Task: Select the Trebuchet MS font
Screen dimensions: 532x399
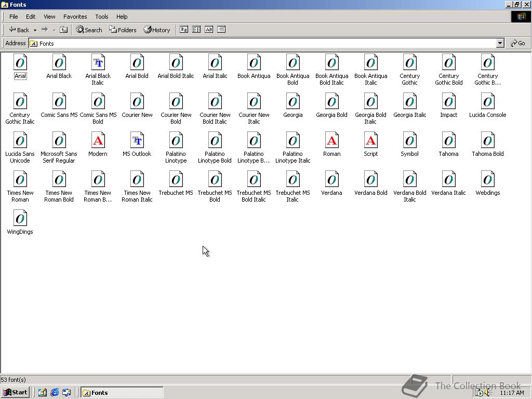Action: tap(176, 183)
